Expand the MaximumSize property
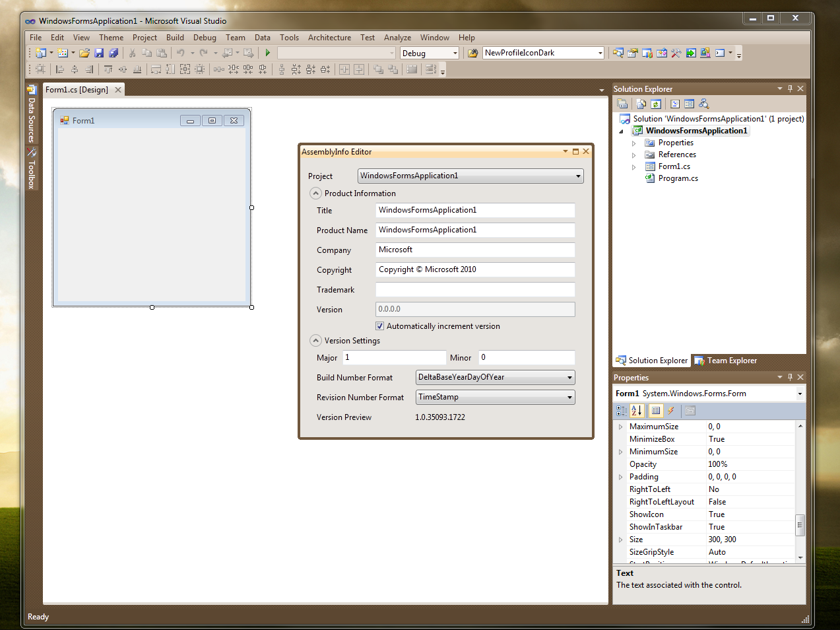The height and width of the screenshot is (630, 840). (x=620, y=427)
